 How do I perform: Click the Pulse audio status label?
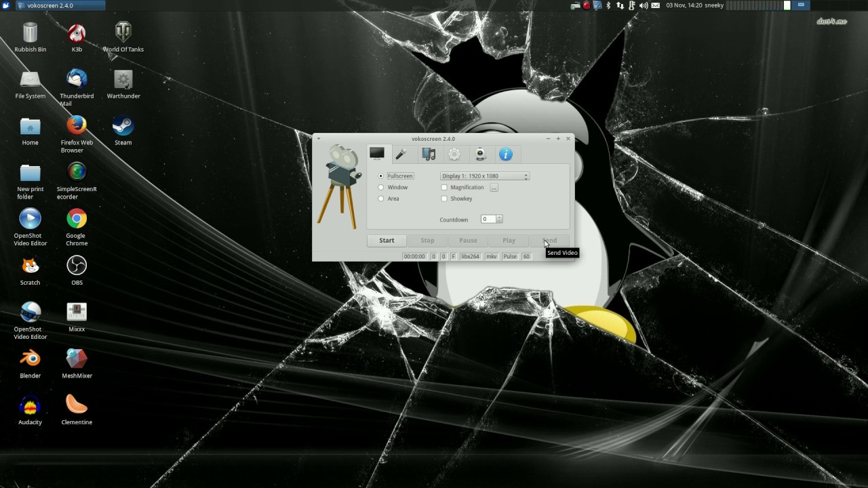pos(510,256)
